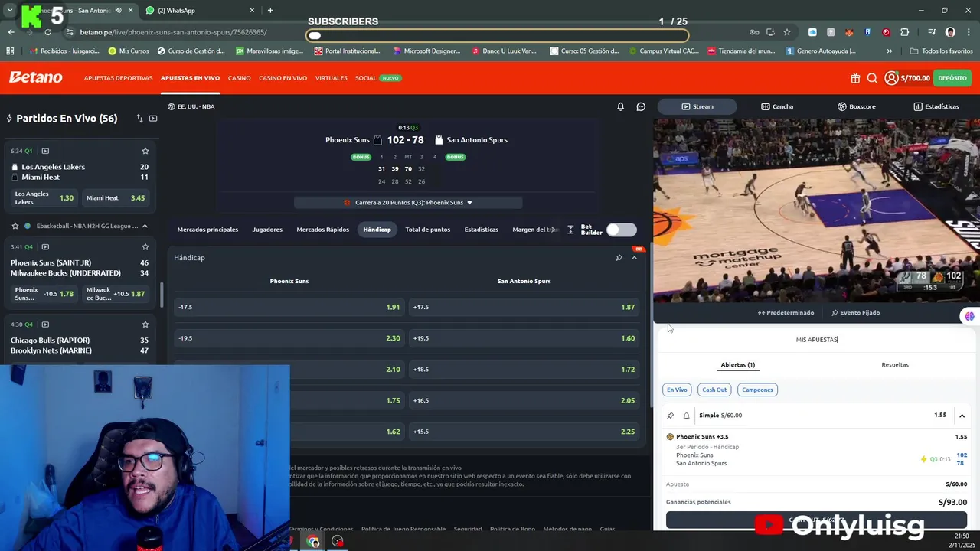Open Chrome extensions puzzle icon
Image resolution: width=980 pixels, height=551 pixels.
coord(905,32)
